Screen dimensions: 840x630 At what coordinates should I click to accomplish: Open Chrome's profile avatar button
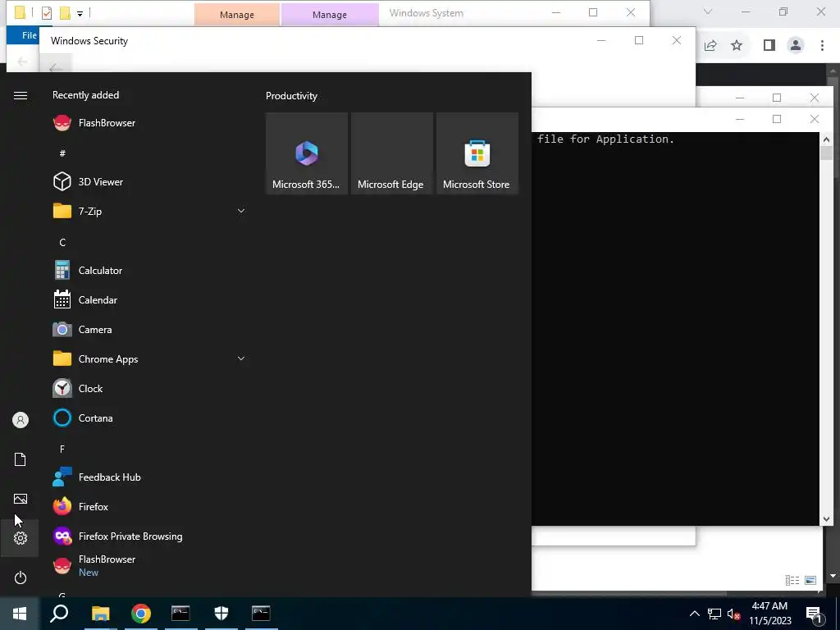(796, 46)
